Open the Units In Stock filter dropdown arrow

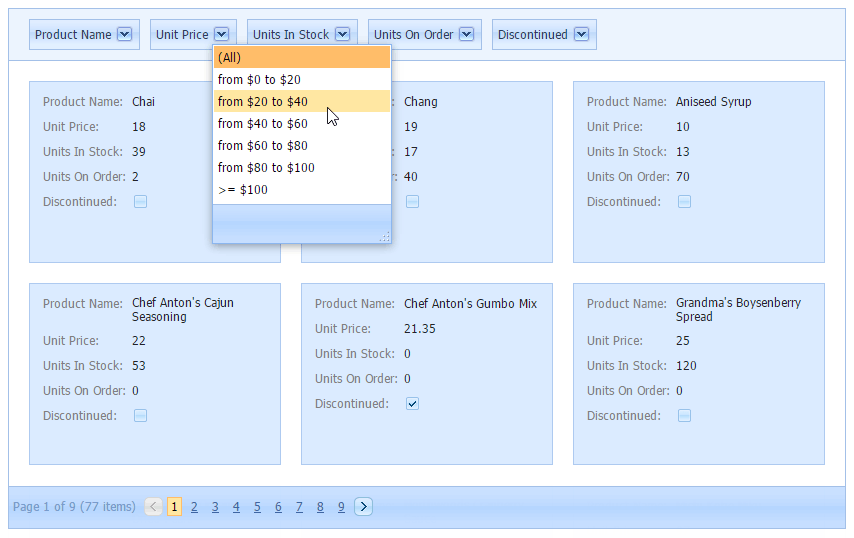pyautogui.click(x=342, y=34)
